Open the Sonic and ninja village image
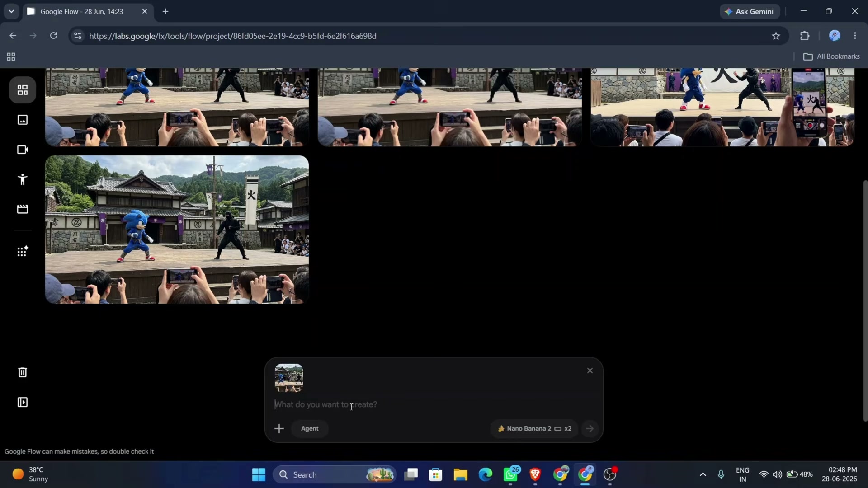 [x=177, y=230]
